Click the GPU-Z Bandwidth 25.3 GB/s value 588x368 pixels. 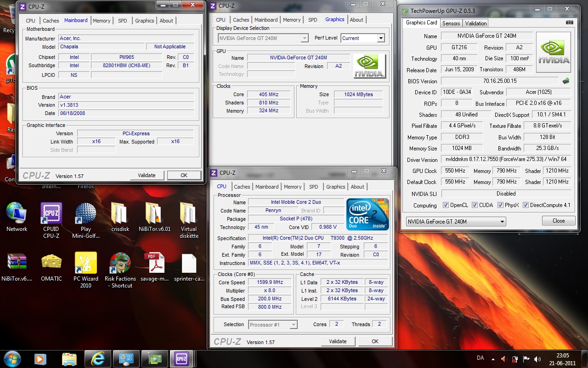pyautogui.click(x=548, y=149)
